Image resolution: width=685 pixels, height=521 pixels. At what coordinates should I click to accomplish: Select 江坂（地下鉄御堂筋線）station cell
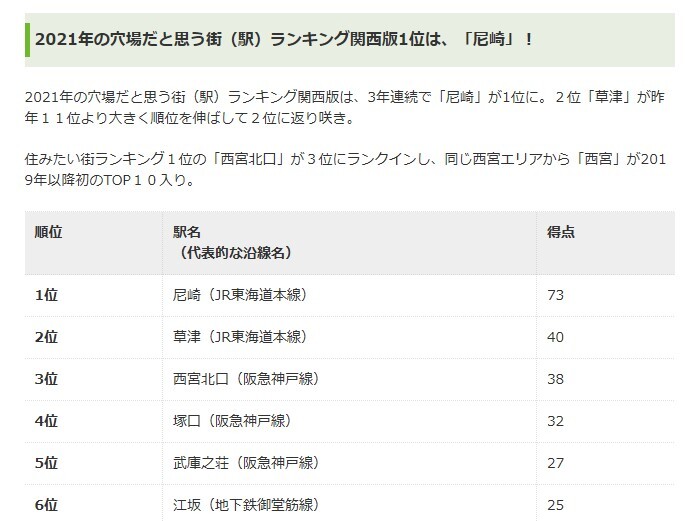pyautogui.click(x=349, y=503)
